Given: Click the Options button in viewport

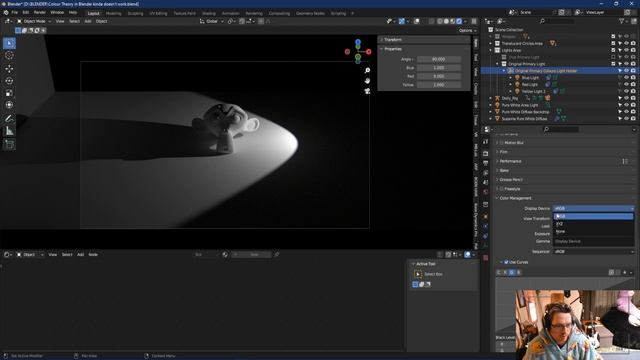Looking at the screenshot, I should coord(467,31).
